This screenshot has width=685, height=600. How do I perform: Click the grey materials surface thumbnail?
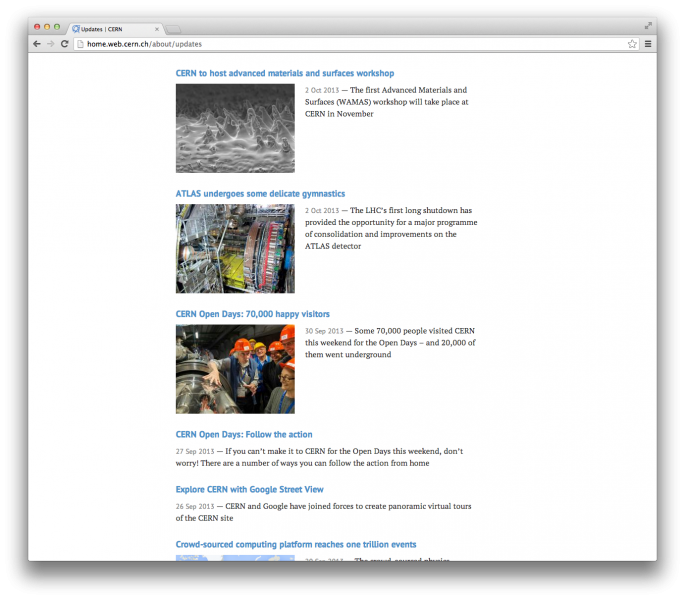(235, 128)
